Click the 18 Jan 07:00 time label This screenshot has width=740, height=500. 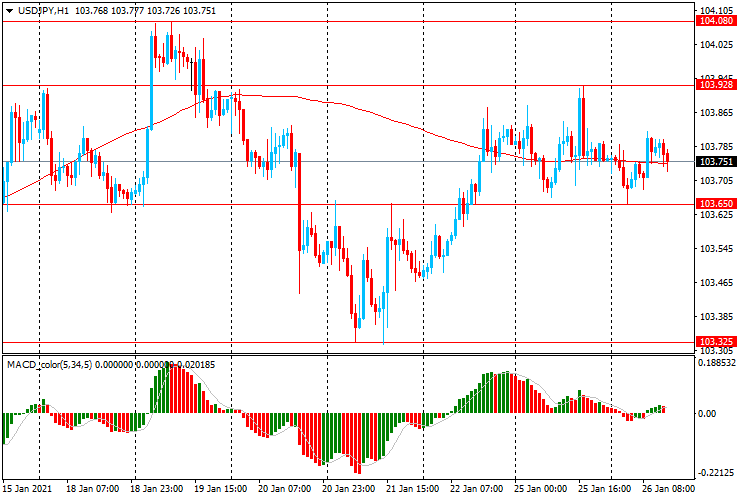(x=92, y=489)
